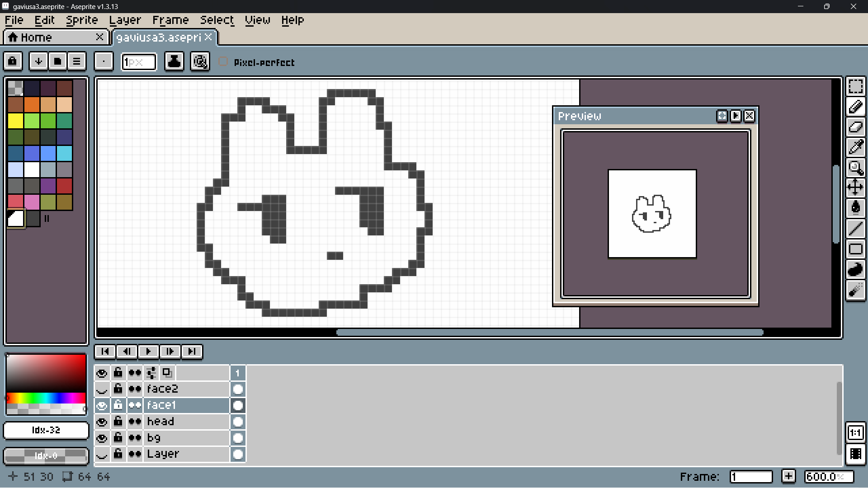
Task: Hide the bg layer
Action: coord(102,438)
